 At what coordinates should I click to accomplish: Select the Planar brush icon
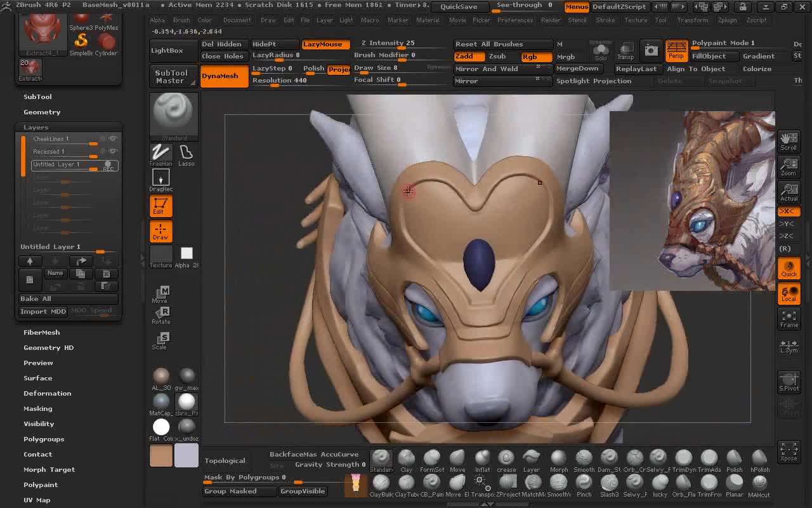(734, 485)
